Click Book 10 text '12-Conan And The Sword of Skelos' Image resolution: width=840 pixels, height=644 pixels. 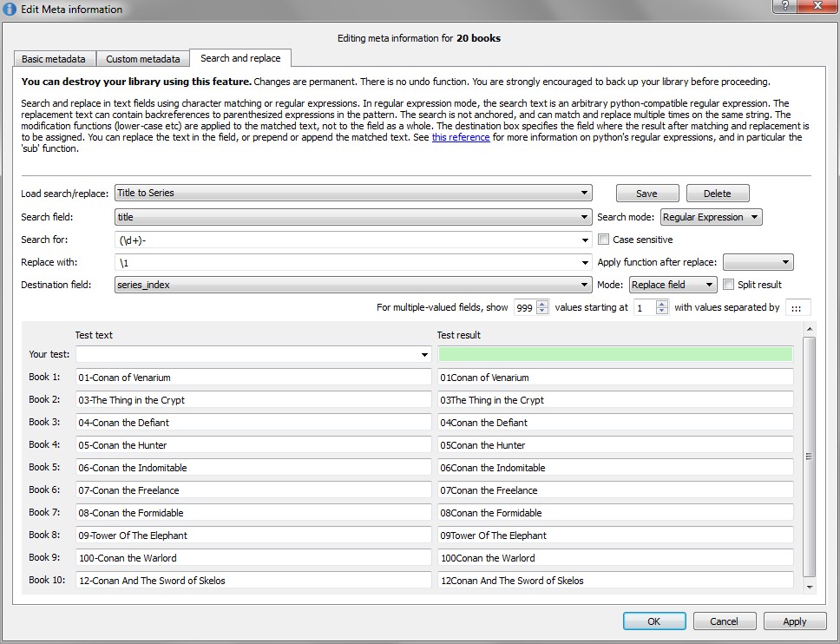point(253,580)
